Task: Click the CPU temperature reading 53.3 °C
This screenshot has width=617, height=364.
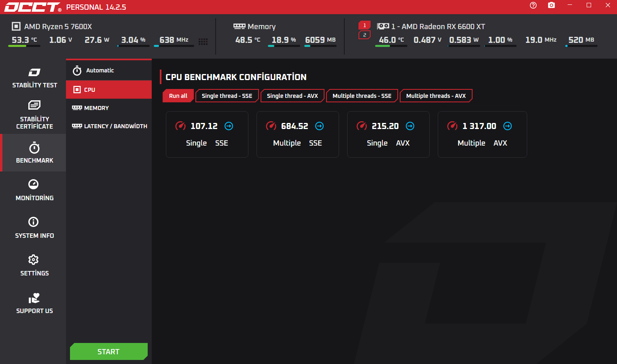Action: pos(24,40)
